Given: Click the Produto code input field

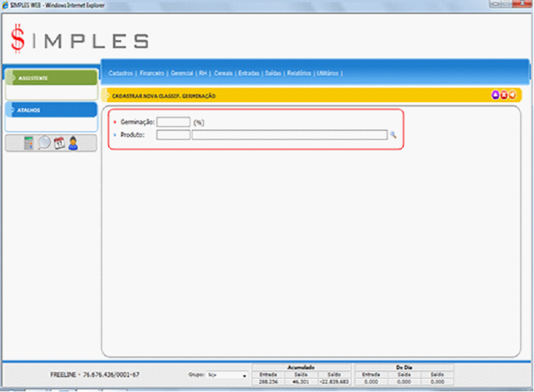Looking at the screenshot, I should click(x=174, y=135).
